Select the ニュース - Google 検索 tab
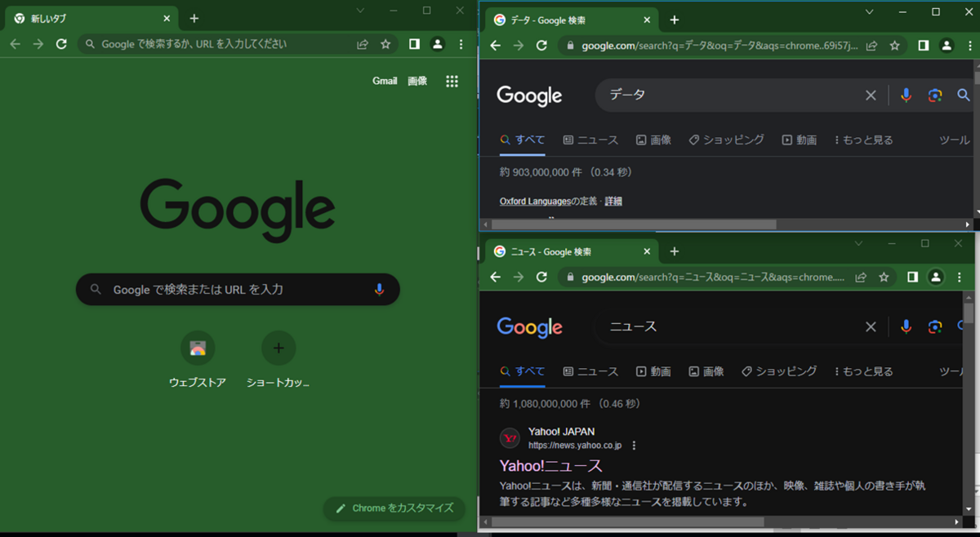Screen dimensions: 980x537 tap(572, 251)
